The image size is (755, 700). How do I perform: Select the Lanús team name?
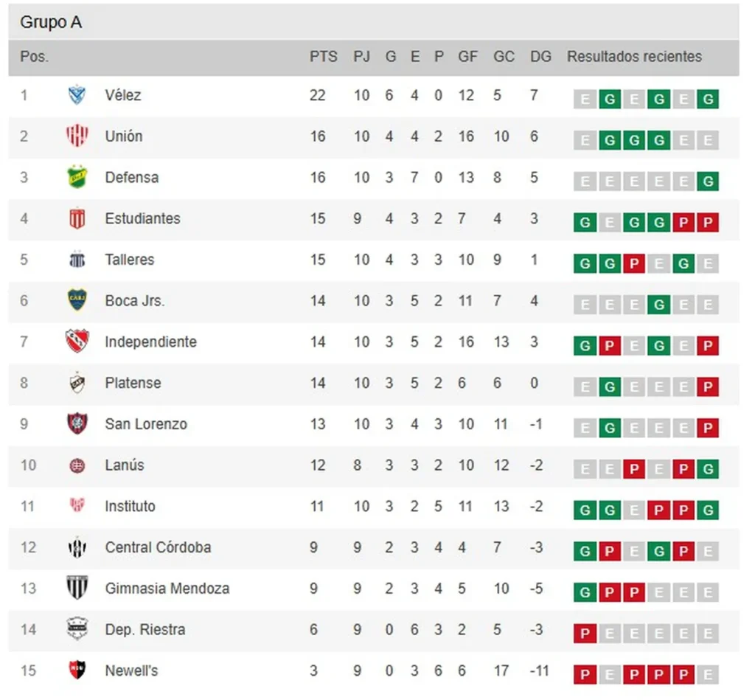click(125, 465)
